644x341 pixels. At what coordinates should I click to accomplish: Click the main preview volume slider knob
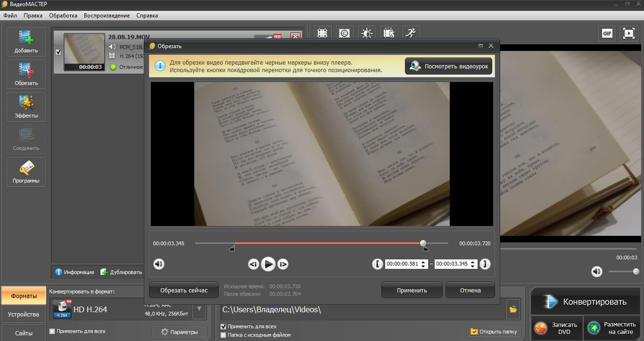pyautogui.click(x=636, y=271)
